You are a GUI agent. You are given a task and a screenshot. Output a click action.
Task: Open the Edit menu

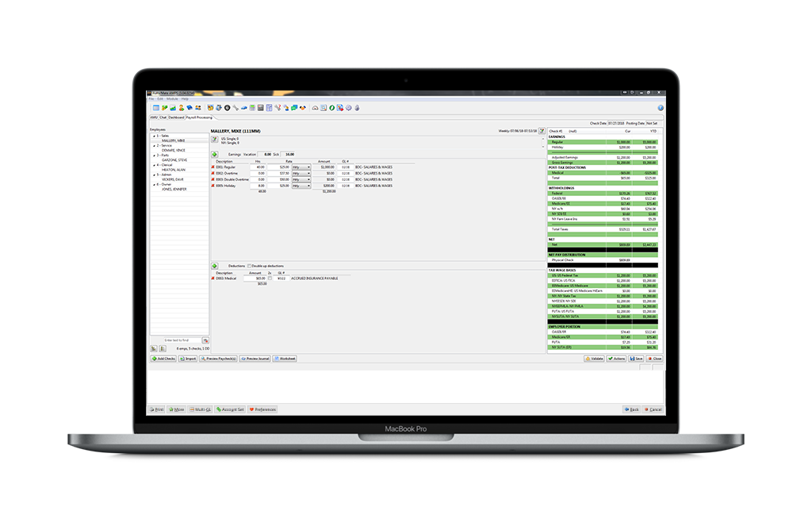(x=160, y=99)
